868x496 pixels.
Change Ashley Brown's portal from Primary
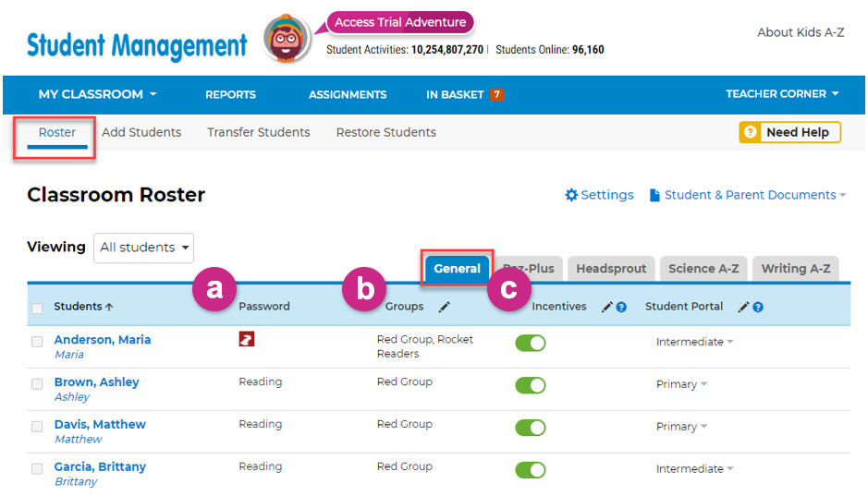coord(681,384)
